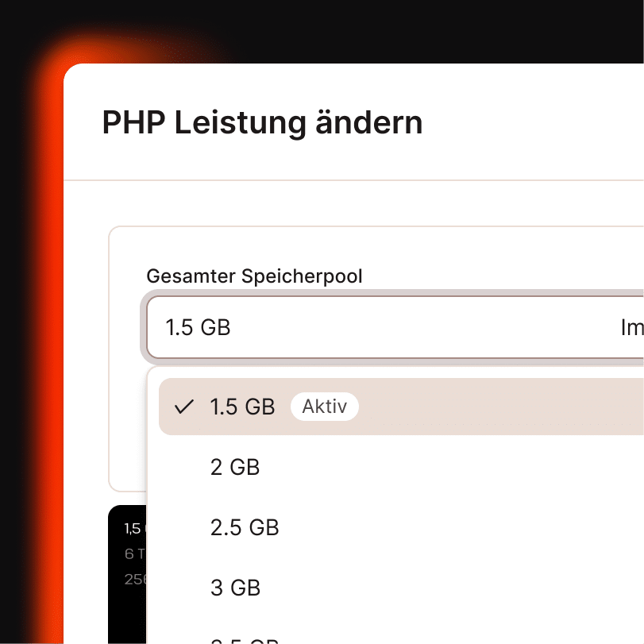Image resolution: width=644 pixels, height=644 pixels.
Task: Click the checkmark icon beside 1.5 GB
Action: pos(184,407)
